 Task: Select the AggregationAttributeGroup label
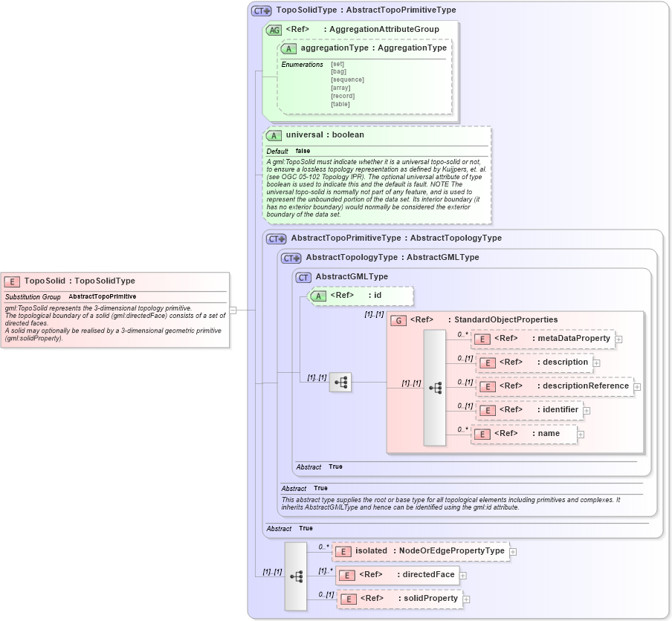pos(384,29)
